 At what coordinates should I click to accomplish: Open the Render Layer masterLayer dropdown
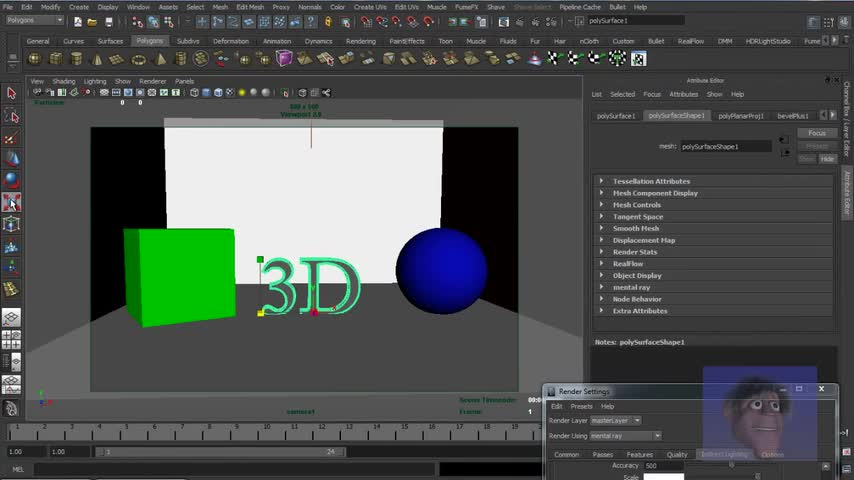[x=616, y=421]
